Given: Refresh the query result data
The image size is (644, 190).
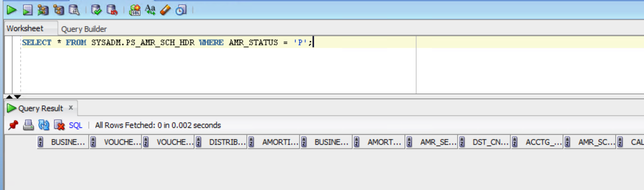Looking at the screenshot, I should tap(44, 125).
